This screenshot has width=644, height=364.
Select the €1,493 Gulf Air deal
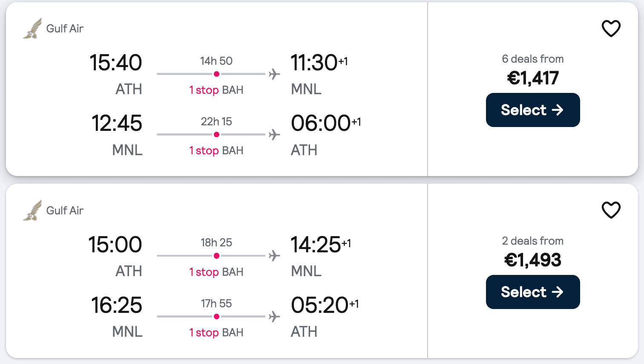pyautogui.click(x=532, y=292)
